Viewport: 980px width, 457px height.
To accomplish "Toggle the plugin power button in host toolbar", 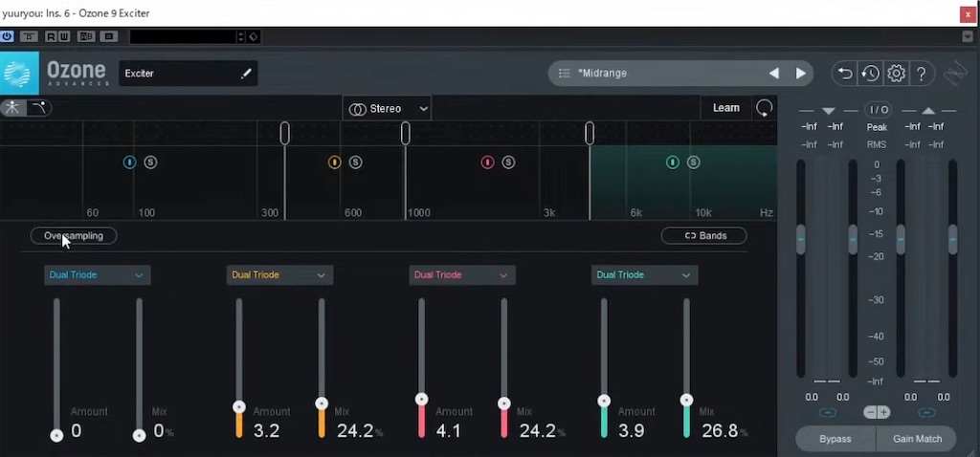I will (7, 36).
